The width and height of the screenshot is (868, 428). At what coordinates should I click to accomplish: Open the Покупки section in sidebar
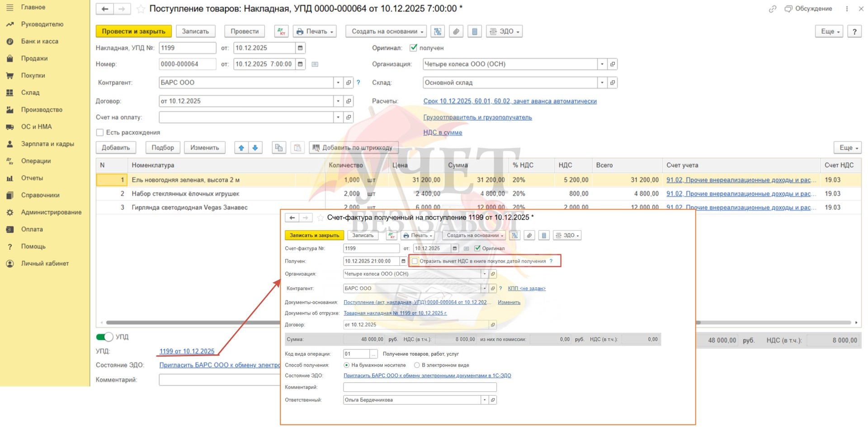pyautogui.click(x=33, y=75)
